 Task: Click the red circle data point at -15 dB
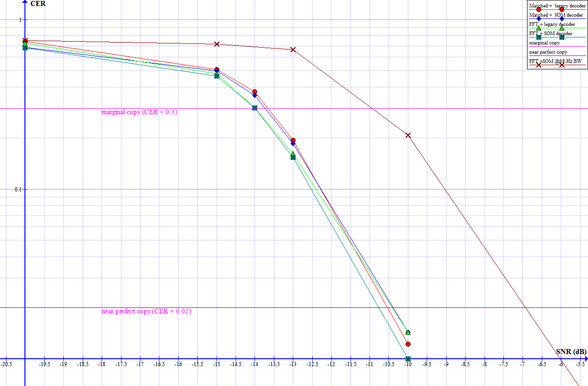pyautogui.click(x=216, y=68)
